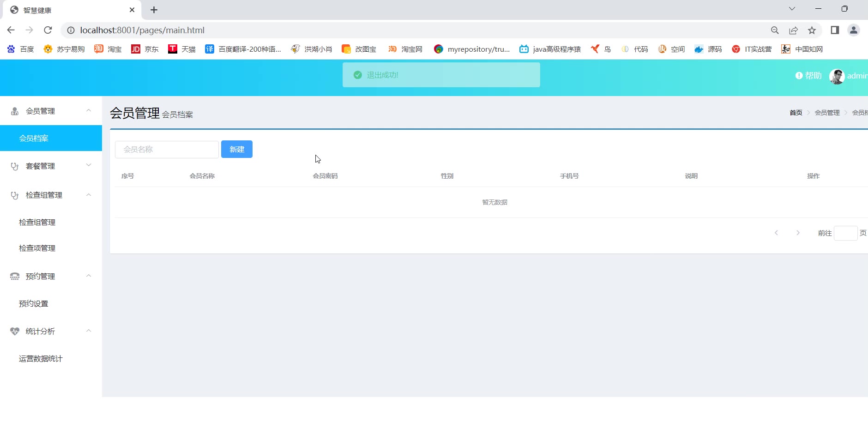Open the 淘宝 bookmark
The image size is (868, 447).
[108, 49]
